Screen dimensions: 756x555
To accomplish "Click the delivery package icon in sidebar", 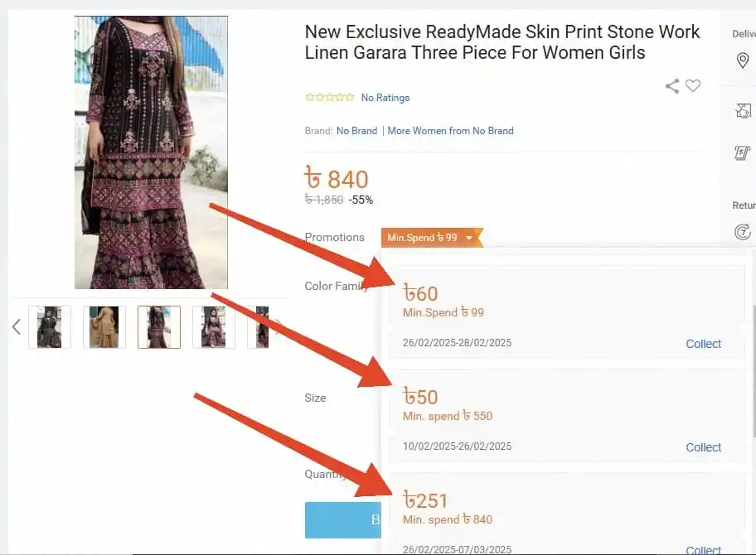I will click(743, 111).
